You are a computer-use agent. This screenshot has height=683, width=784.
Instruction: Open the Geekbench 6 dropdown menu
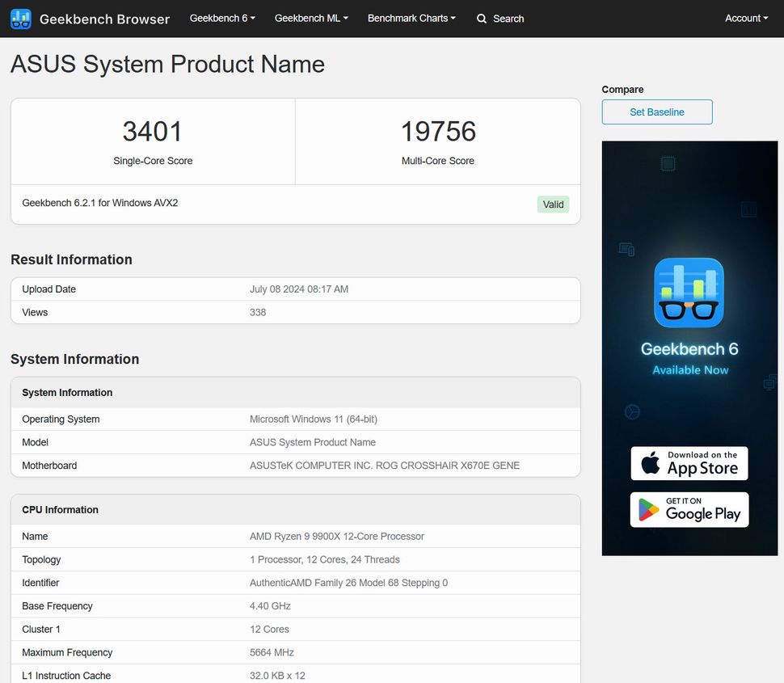click(x=222, y=18)
